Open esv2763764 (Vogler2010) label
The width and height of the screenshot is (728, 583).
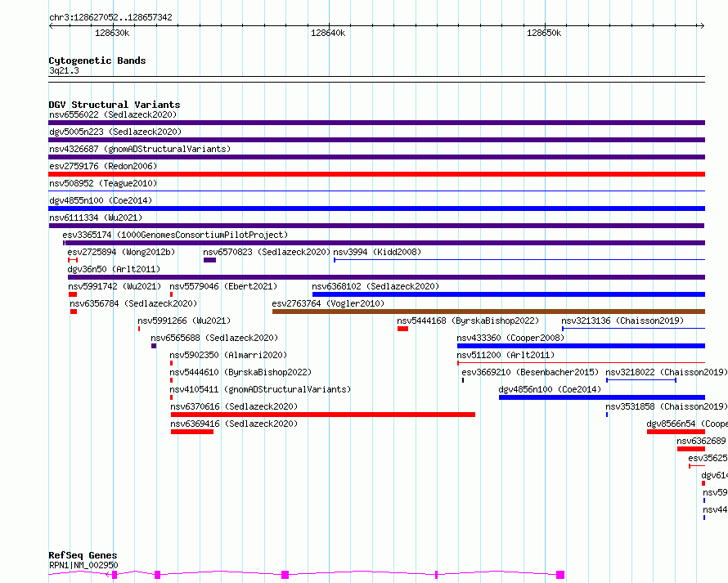(x=328, y=303)
